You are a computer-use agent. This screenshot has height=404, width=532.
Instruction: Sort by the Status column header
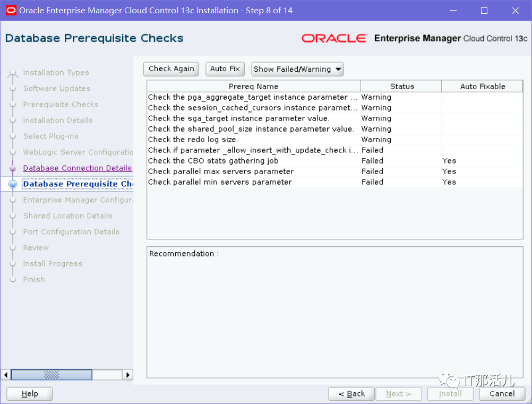402,86
